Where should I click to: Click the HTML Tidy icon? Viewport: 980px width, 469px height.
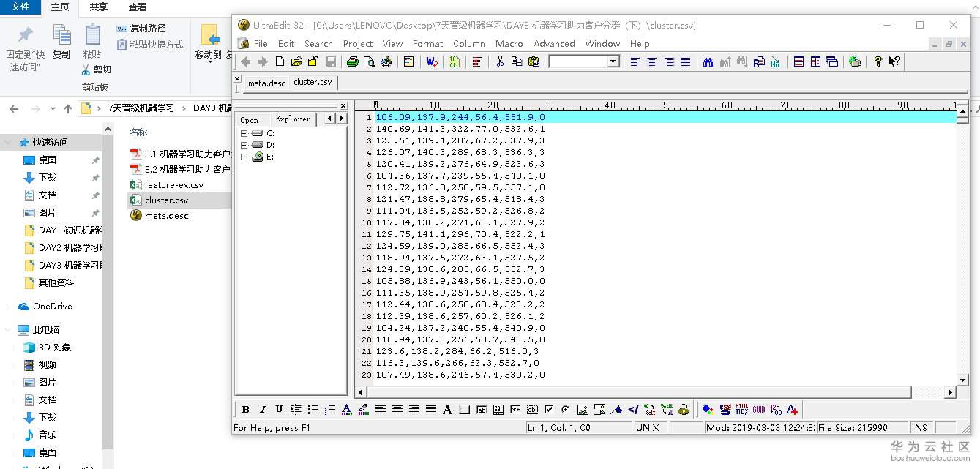pyautogui.click(x=742, y=410)
